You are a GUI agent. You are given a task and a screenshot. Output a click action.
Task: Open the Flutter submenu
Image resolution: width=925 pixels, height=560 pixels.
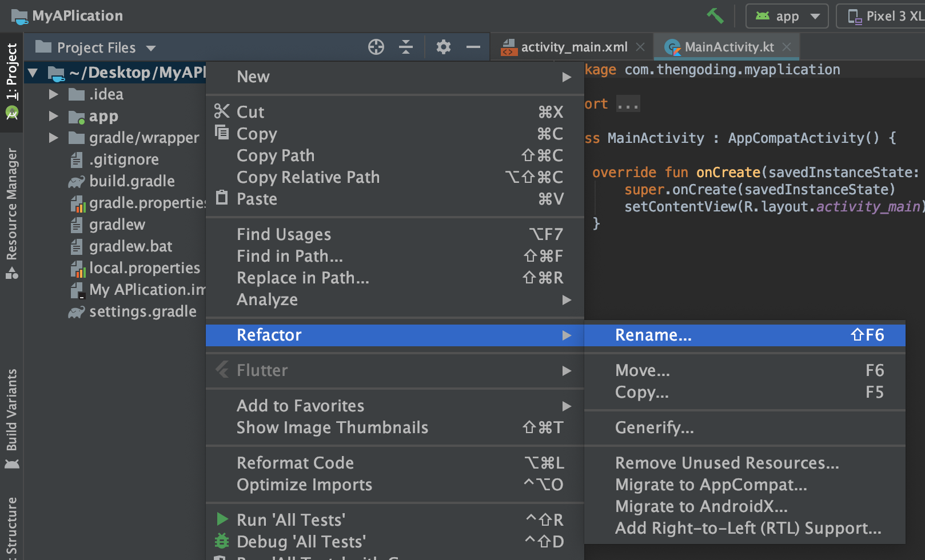(394, 370)
